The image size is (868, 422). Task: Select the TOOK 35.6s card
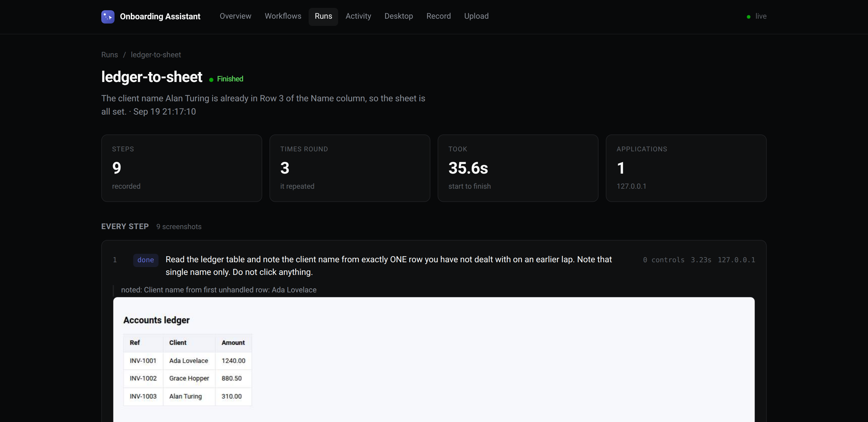pyautogui.click(x=518, y=168)
